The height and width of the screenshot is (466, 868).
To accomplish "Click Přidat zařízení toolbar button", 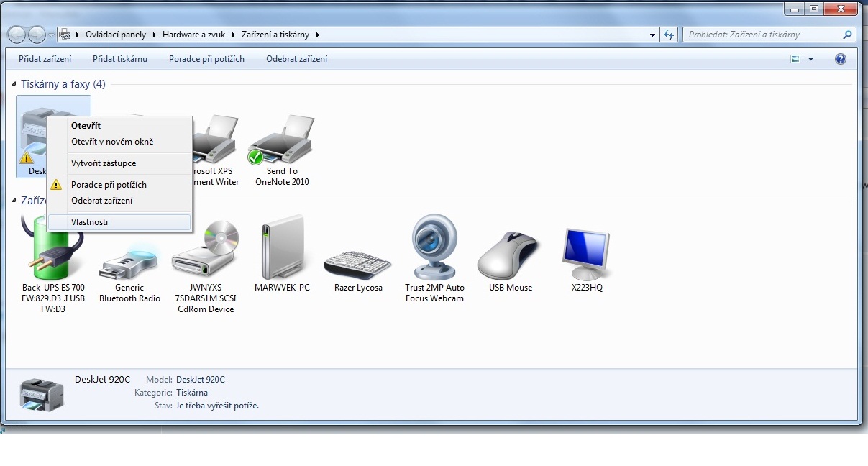I will point(45,59).
